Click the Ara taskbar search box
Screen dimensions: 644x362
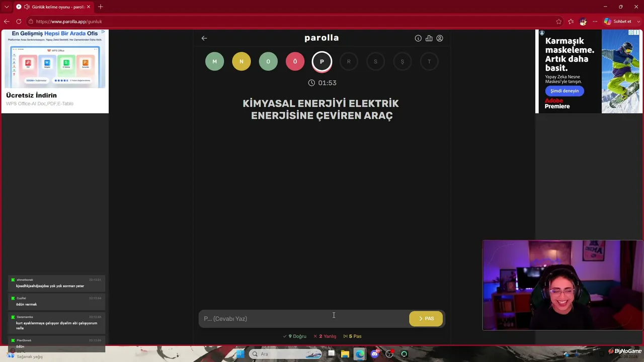[285, 354]
